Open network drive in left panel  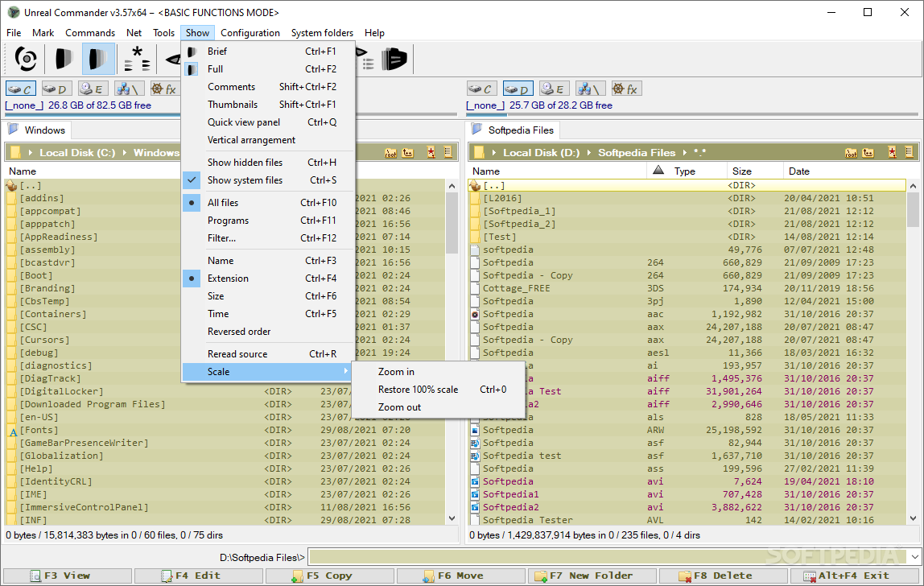[x=129, y=89]
